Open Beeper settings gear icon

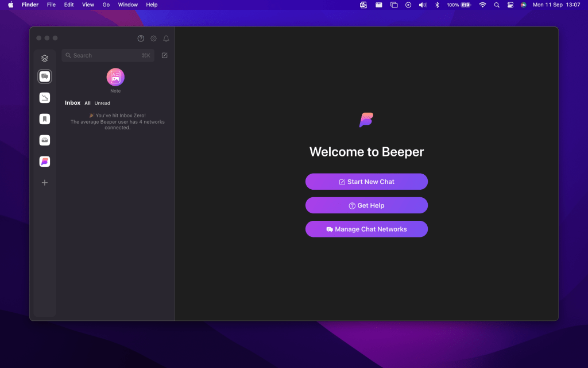click(x=153, y=39)
